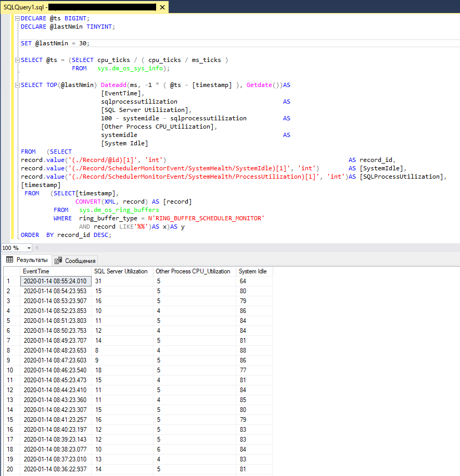
Task: Click the SQL Server Utilization column header
Action: tap(122, 271)
